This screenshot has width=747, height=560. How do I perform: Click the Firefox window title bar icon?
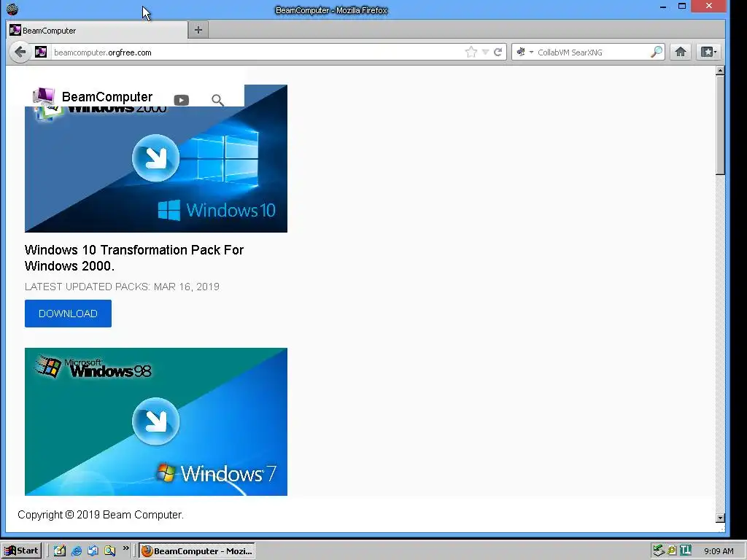click(x=12, y=9)
